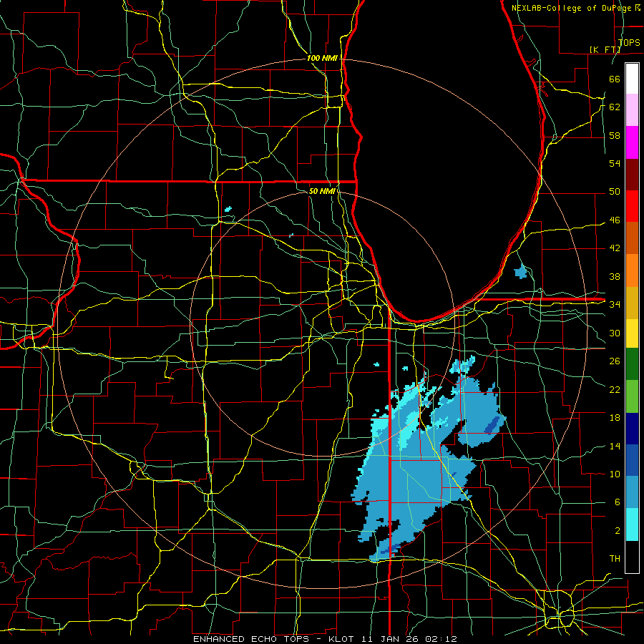The image size is (644, 644).
Task: Click the '[K FT]' units label
Action: [x=605, y=49]
